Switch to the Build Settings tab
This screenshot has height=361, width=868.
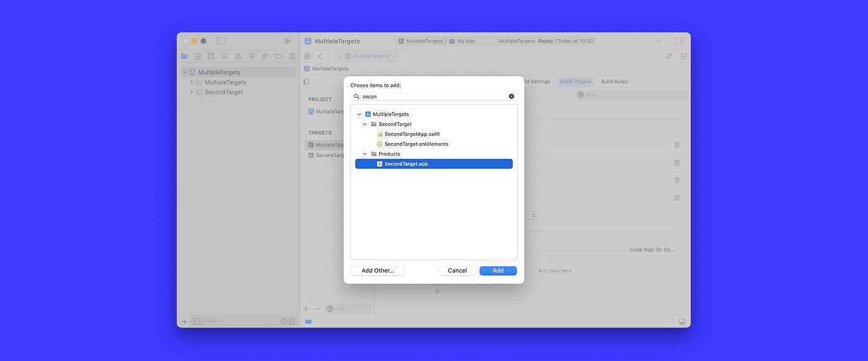(537, 82)
